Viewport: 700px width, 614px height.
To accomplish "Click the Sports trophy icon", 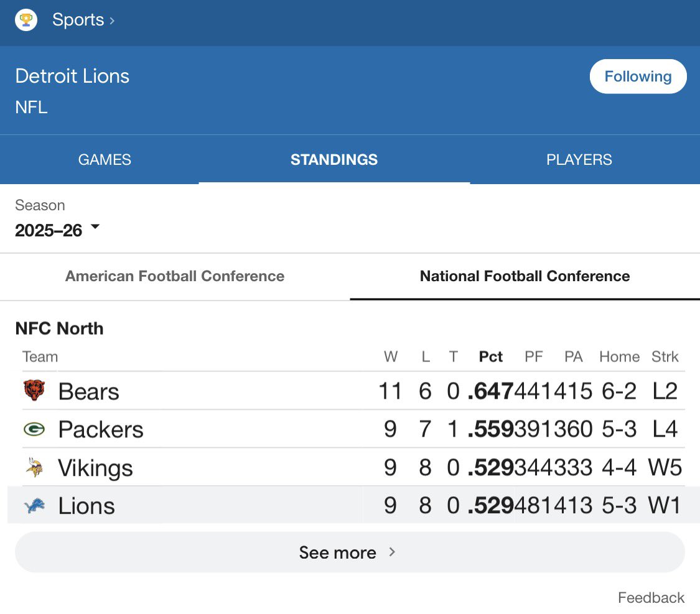I will click(x=26, y=20).
